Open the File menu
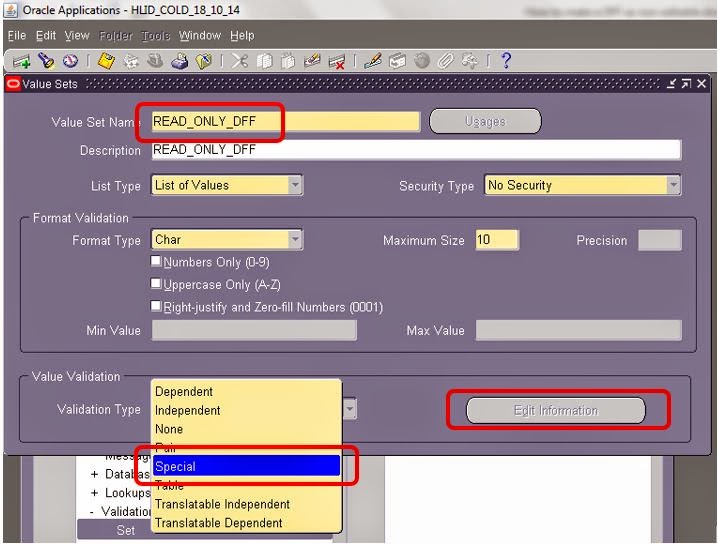The height and width of the screenshot is (544, 718). tap(17, 35)
